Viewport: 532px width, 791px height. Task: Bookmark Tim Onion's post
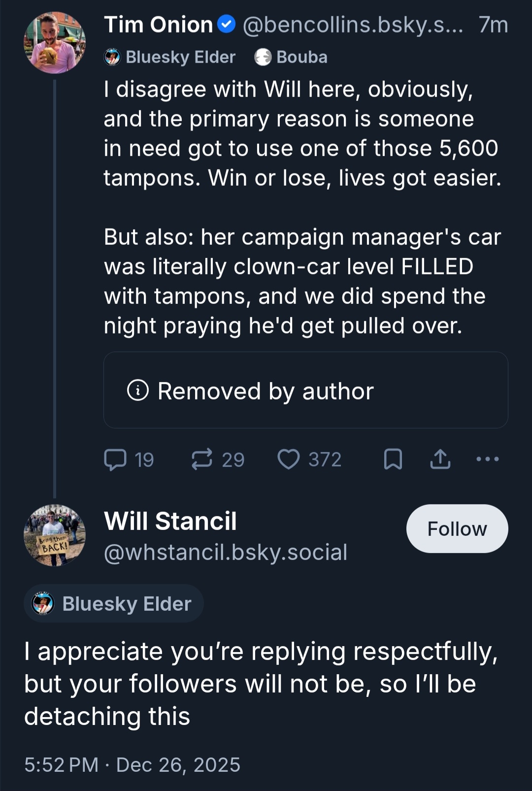393,460
